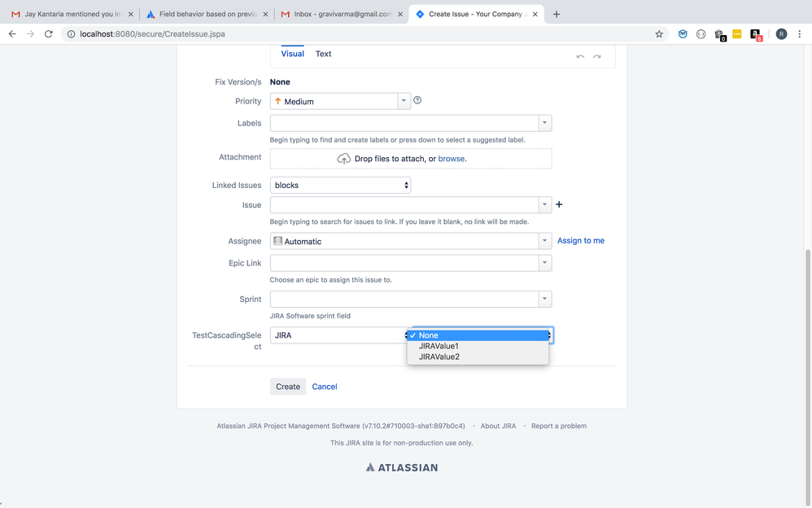The width and height of the screenshot is (812, 508).
Task: Click Assign to me link
Action: 580,240
